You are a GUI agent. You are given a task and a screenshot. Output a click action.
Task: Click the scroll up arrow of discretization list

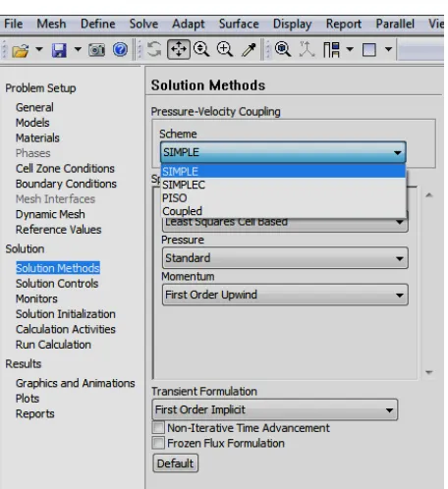coord(429,195)
